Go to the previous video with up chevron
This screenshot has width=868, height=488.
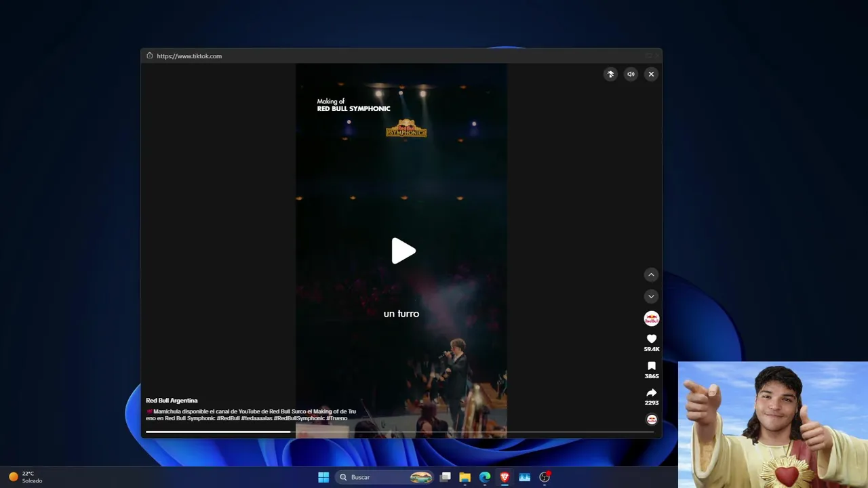(651, 274)
